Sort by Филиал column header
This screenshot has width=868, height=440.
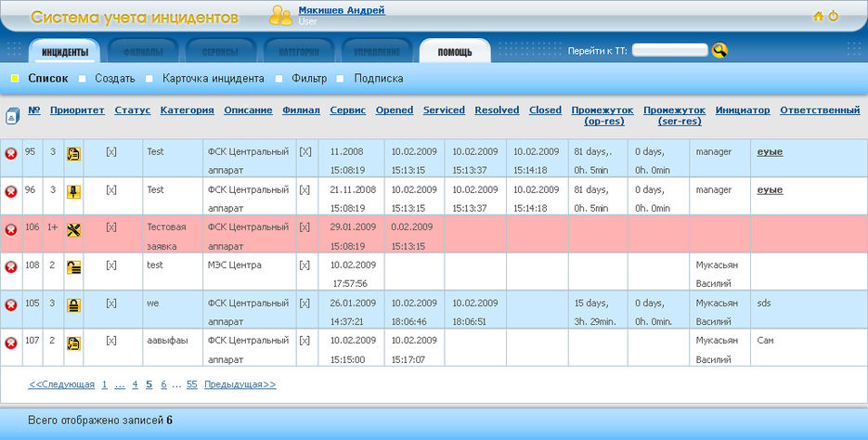pos(301,110)
